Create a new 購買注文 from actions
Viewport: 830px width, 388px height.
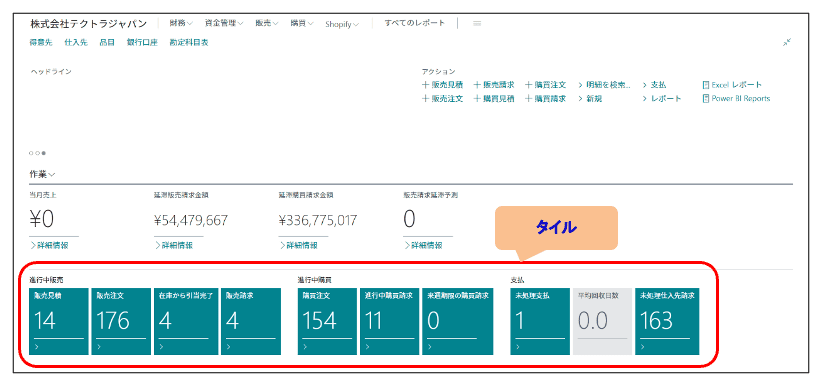546,85
